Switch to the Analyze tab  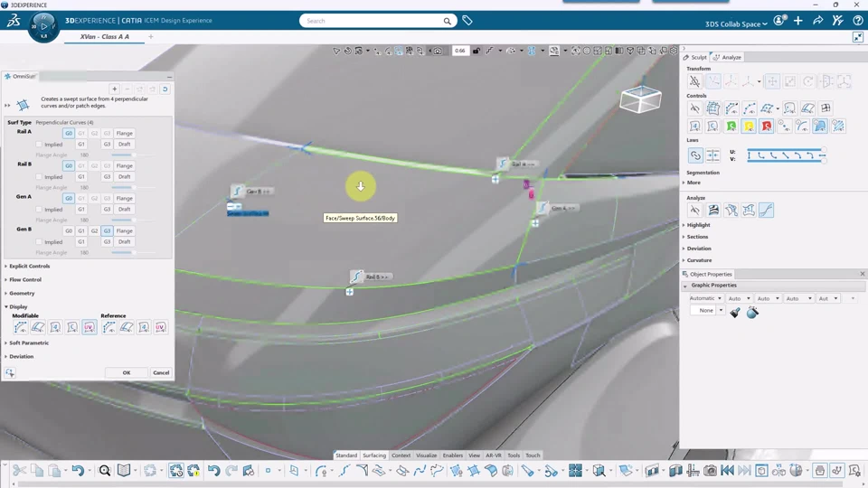pyautogui.click(x=727, y=58)
